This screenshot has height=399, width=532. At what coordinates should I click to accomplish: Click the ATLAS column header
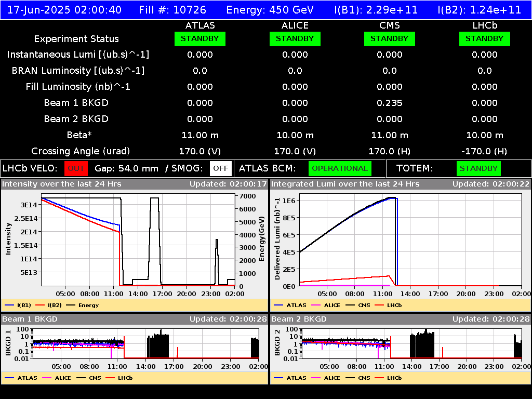(200, 25)
